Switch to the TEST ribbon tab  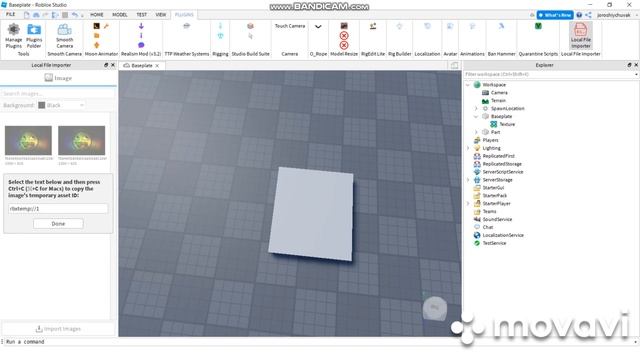pyautogui.click(x=142, y=15)
